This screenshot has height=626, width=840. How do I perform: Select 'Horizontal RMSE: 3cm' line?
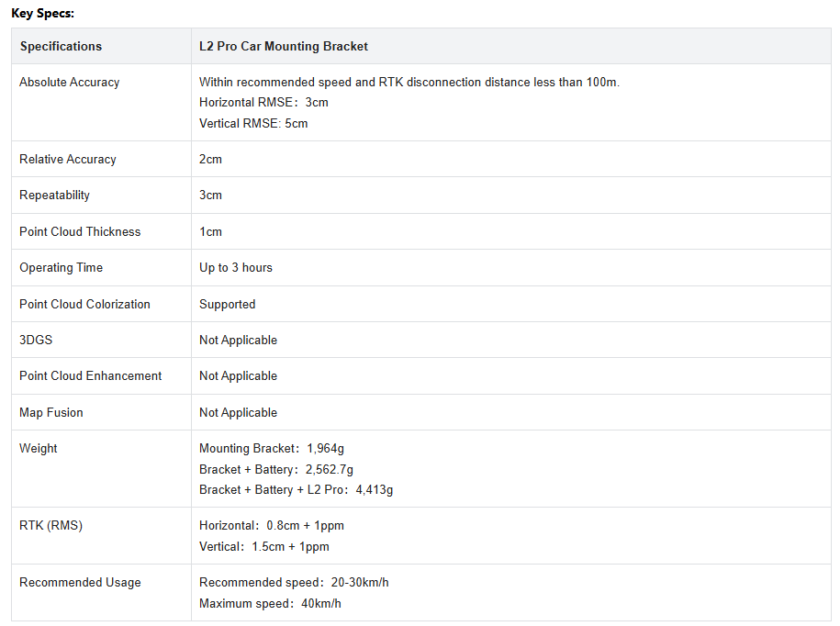(x=263, y=103)
